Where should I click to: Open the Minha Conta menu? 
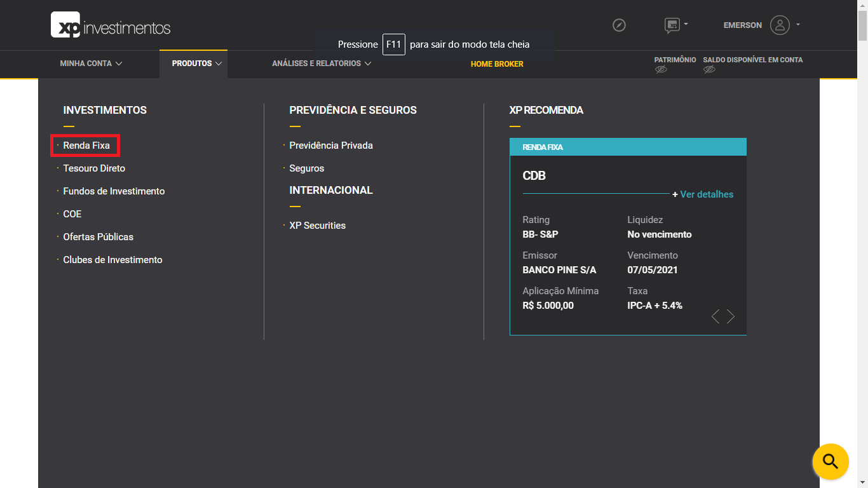click(x=91, y=64)
